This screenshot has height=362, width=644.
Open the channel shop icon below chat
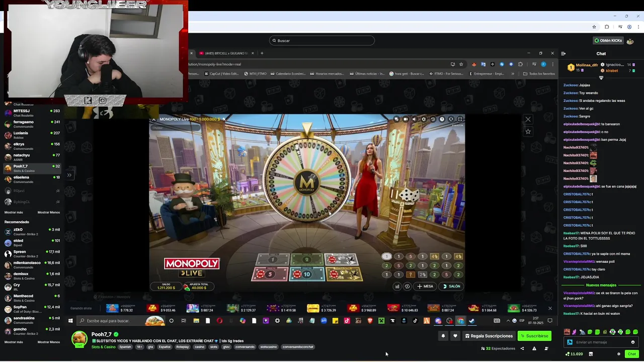tap(591, 354)
